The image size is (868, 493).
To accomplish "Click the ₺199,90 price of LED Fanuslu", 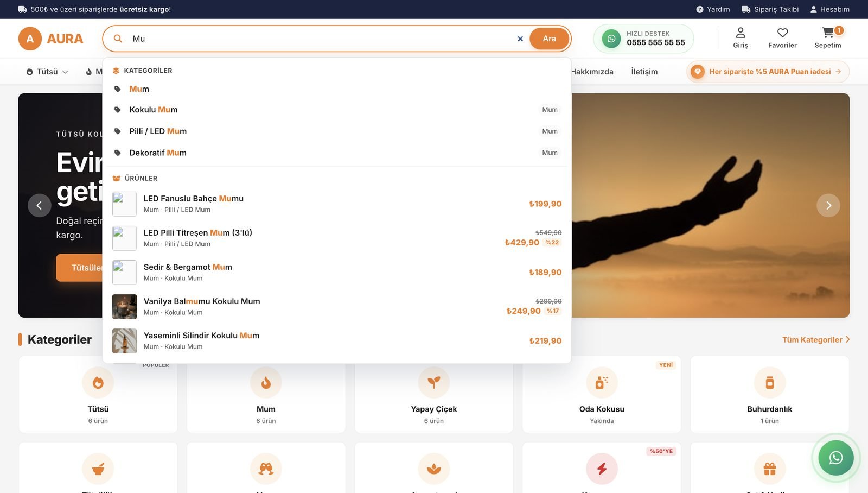I will click(x=545, y=204).
